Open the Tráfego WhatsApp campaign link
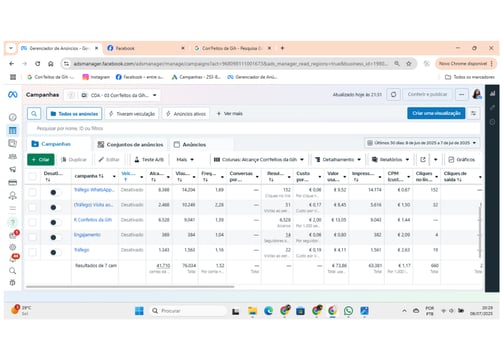Screen dimensions: 503x360 point(94,190)
